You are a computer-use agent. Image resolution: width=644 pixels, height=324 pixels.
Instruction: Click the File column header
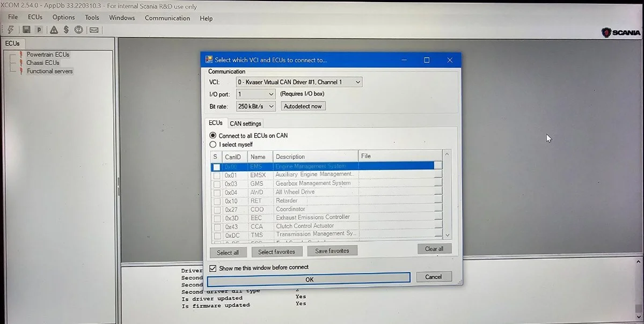click(400, 156)
